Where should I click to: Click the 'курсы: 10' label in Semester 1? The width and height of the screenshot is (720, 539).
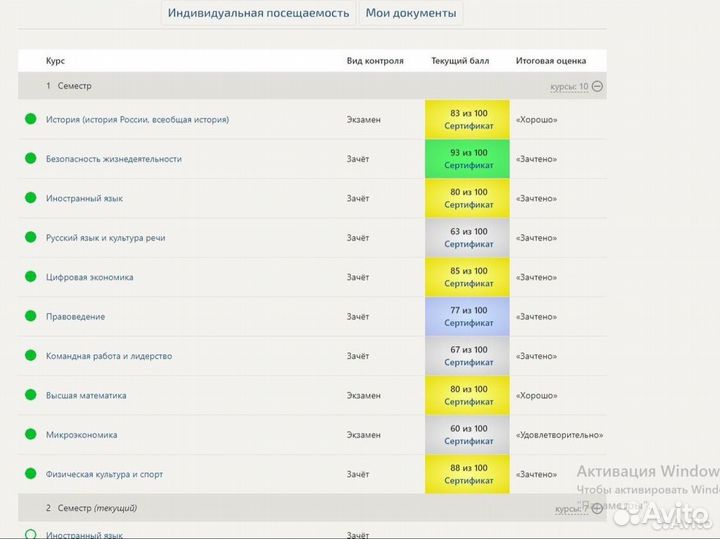point(569,87)
